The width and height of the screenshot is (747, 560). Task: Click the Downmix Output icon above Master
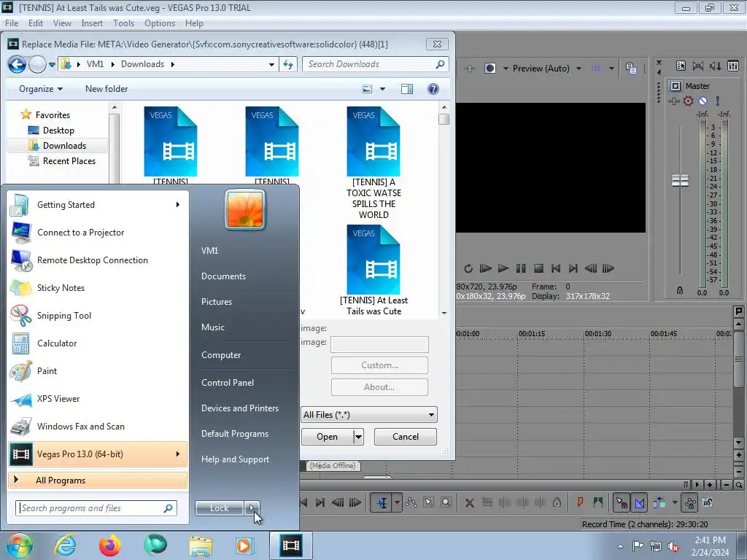698,66
